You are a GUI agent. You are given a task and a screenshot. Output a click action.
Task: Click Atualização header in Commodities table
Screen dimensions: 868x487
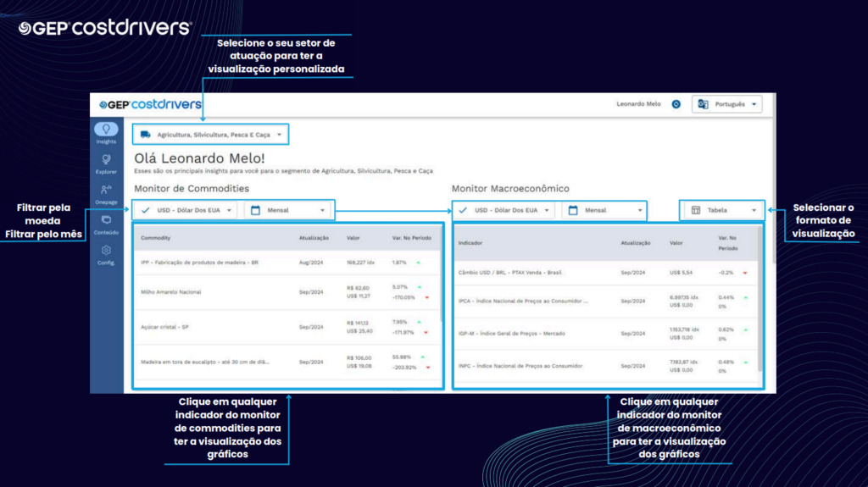tap(314, 238)
